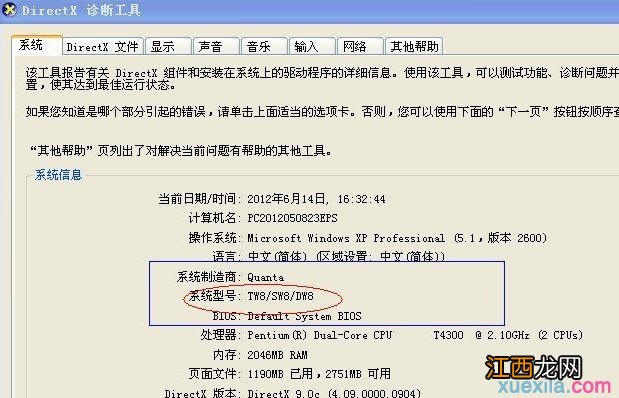Click the 系统信息 group label

pyautogui.click(x=58, y=175)
